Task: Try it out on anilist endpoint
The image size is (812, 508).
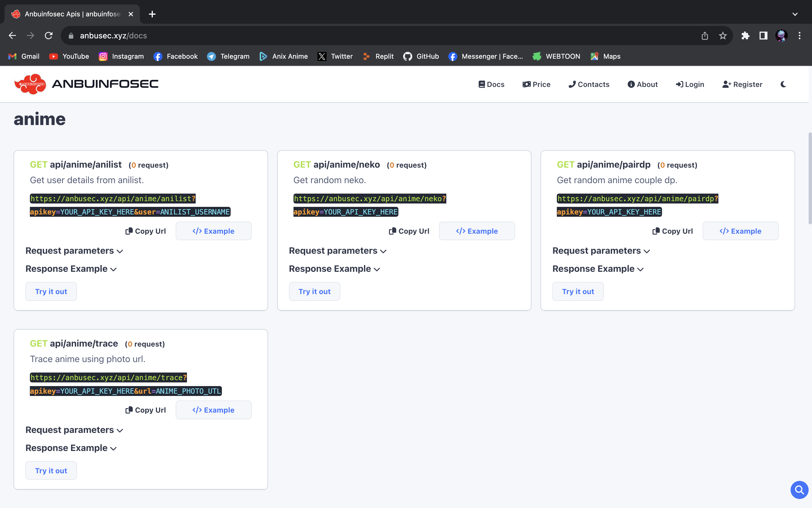Action: point(51,291)
